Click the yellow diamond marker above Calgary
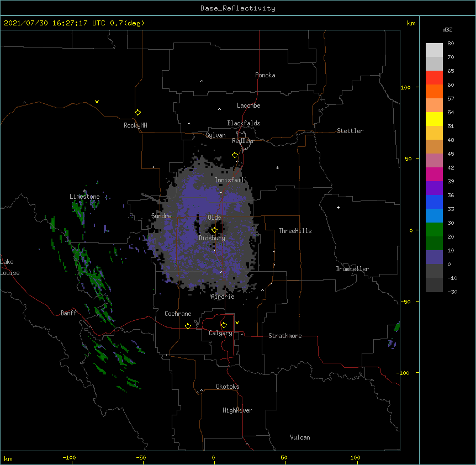The image size is (476, 465). click(x=224, y=325)
